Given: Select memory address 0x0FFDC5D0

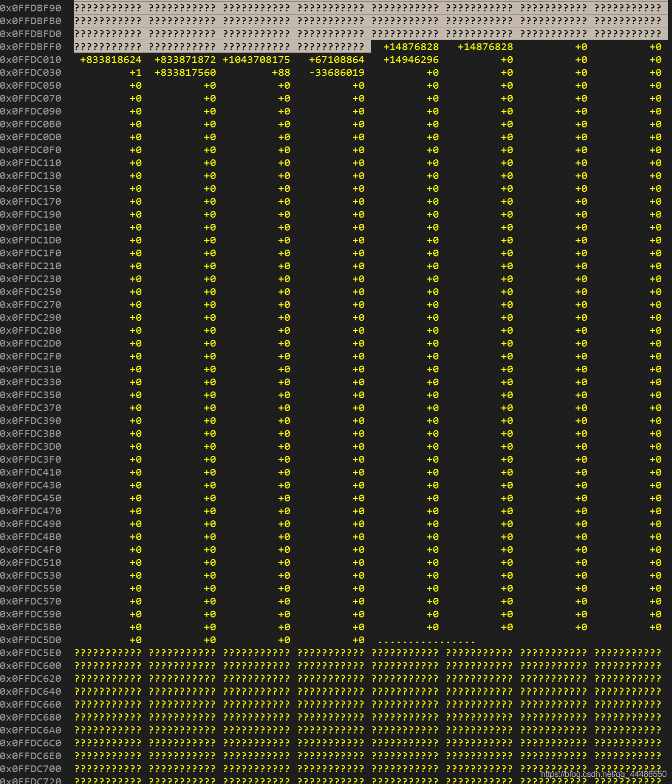Looking at the screenshot, I should (x=30, y=640).
